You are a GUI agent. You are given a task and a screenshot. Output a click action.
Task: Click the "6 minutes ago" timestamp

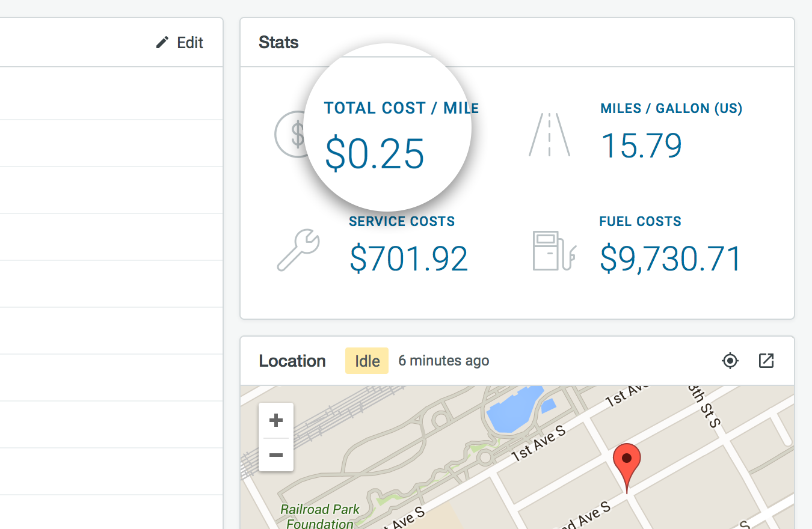pos(443,361)
